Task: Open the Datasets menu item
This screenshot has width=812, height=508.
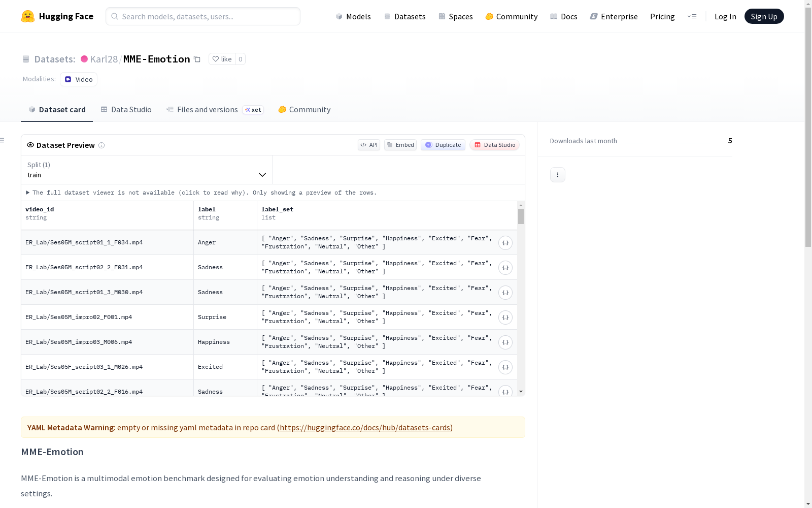Action: (x=404, y=16)
